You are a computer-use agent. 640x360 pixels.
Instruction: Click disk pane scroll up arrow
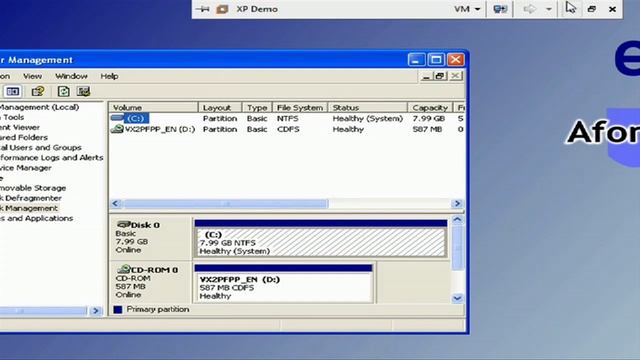pyautogui.click(x=458, y=220)
